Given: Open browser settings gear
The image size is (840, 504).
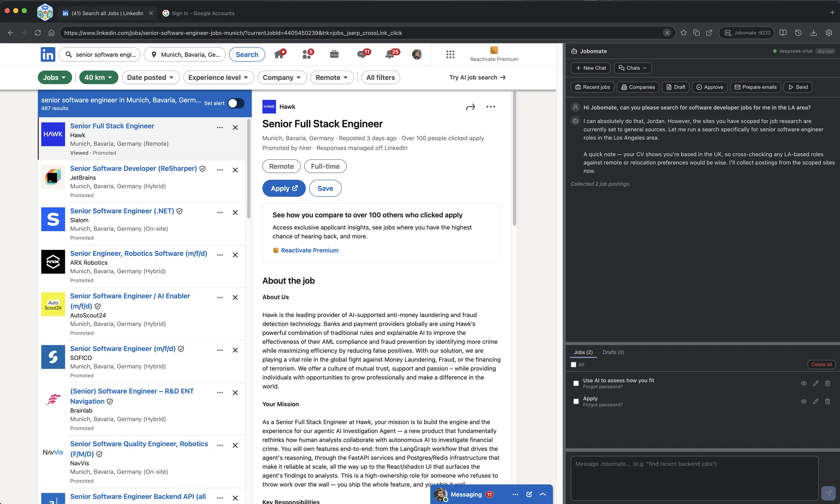Looking at the screenshot, I should 829,33.
